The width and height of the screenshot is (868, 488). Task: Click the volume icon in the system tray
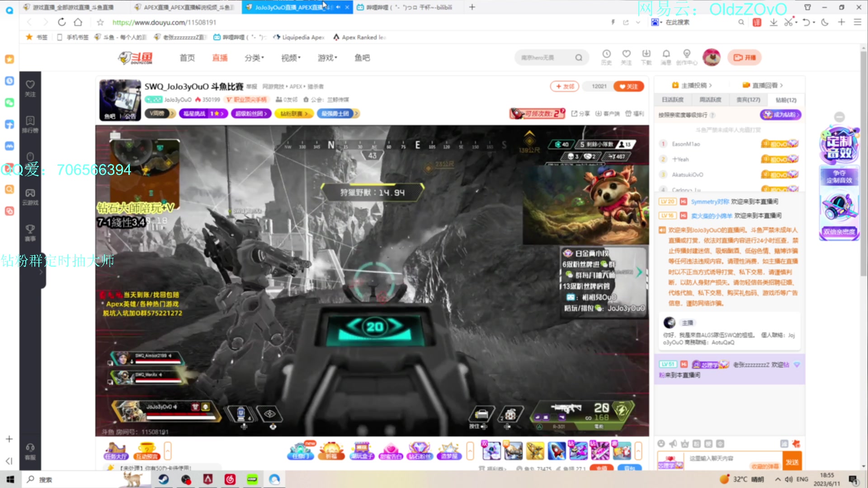(x=788, y=479)
